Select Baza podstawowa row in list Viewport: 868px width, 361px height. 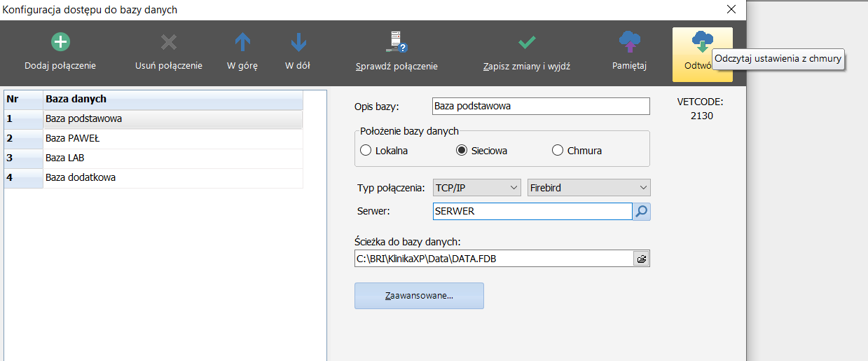[153, 118]
